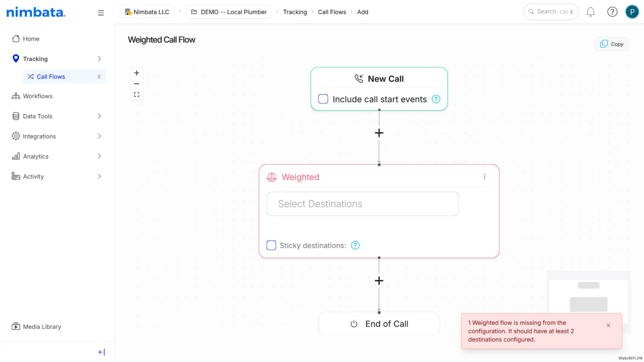Fit flow view to screen
The width and height of the screenshot is (644, 362).
(137, 95)
